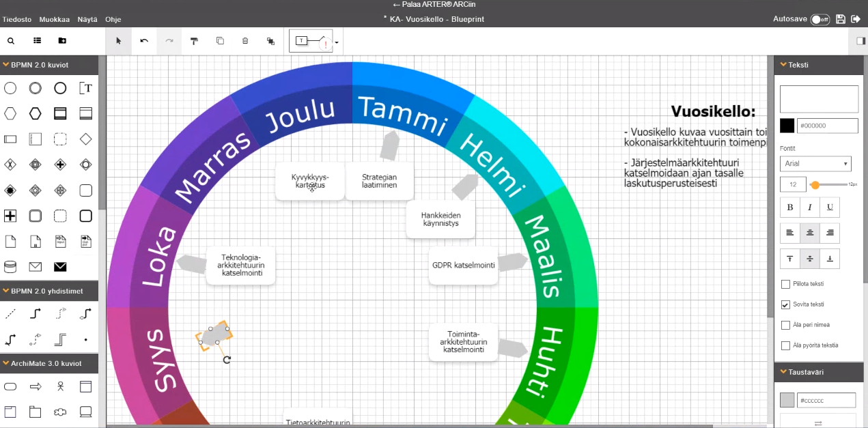Pick the dashed rounded rectangle shape
The height and width of the screenshot is (428, 868).
click(61, 216)
